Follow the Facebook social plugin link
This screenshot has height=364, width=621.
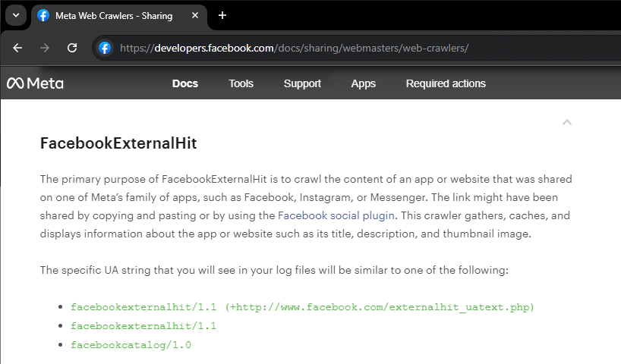337,215
